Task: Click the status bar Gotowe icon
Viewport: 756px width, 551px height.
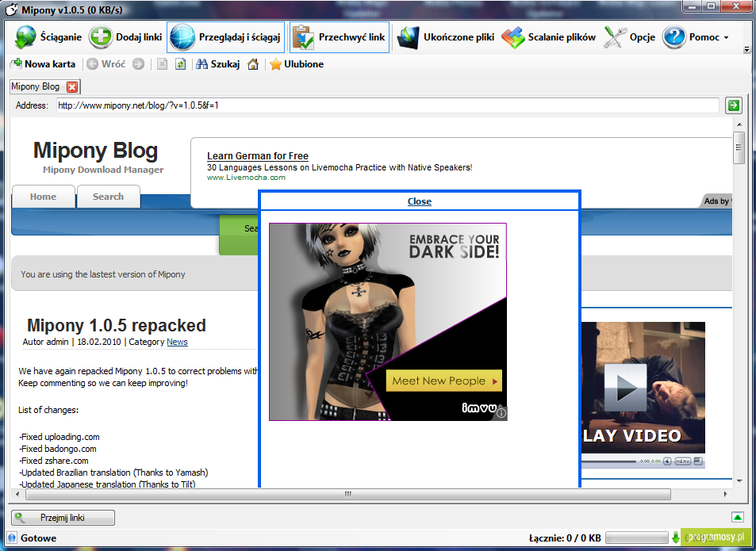Action: click(13, 538)
